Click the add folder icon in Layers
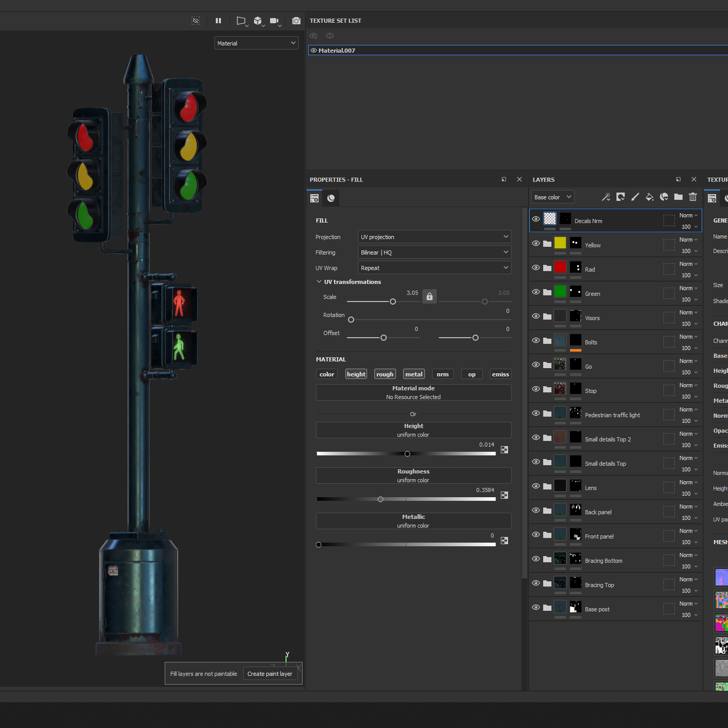 coord(678,197)
